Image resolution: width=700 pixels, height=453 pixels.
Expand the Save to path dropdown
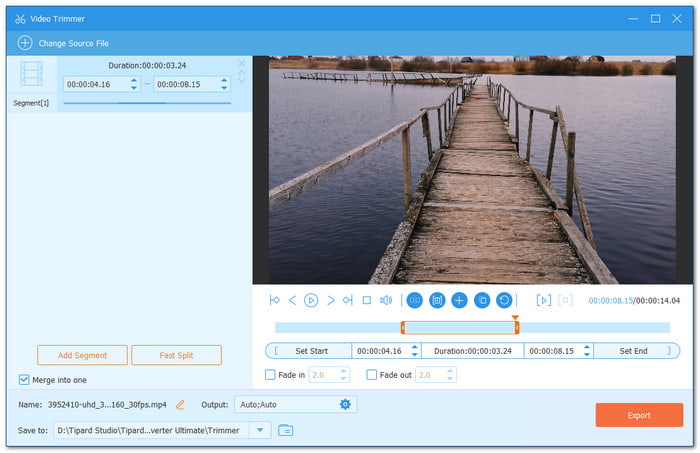point(260,430)
